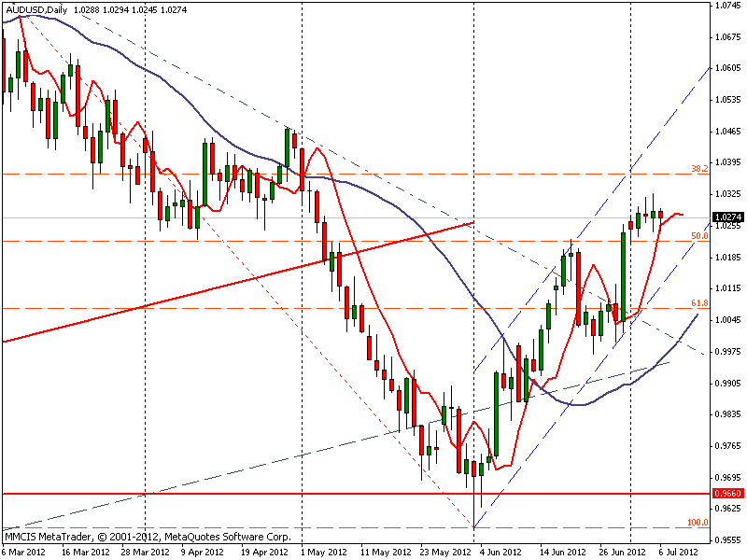Click the 11 May 2012 date label

pos(386,552)
